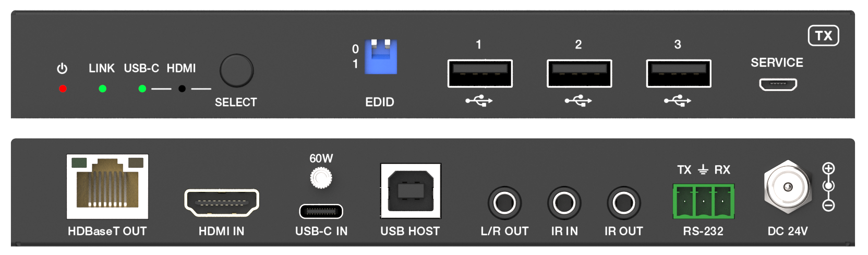The width and height of the screenshot is (868, 255).
Task: Click the HDMI IN connector
Action: pos(222,203)
